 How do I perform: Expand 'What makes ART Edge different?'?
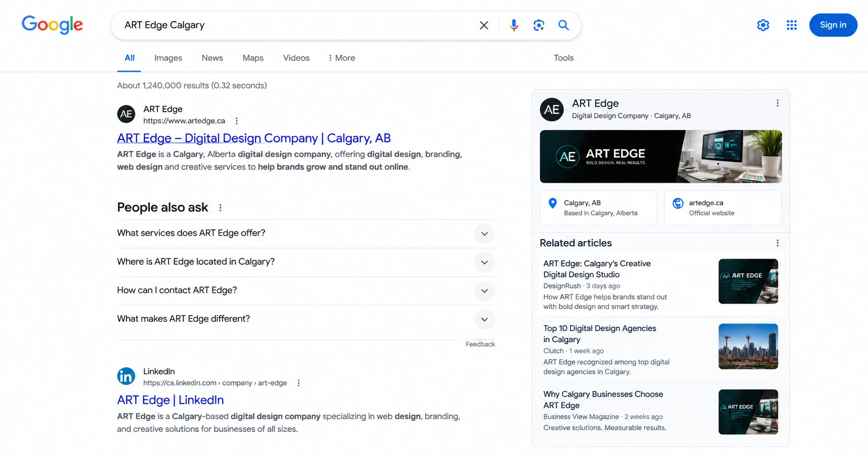[x=306, y=319]
